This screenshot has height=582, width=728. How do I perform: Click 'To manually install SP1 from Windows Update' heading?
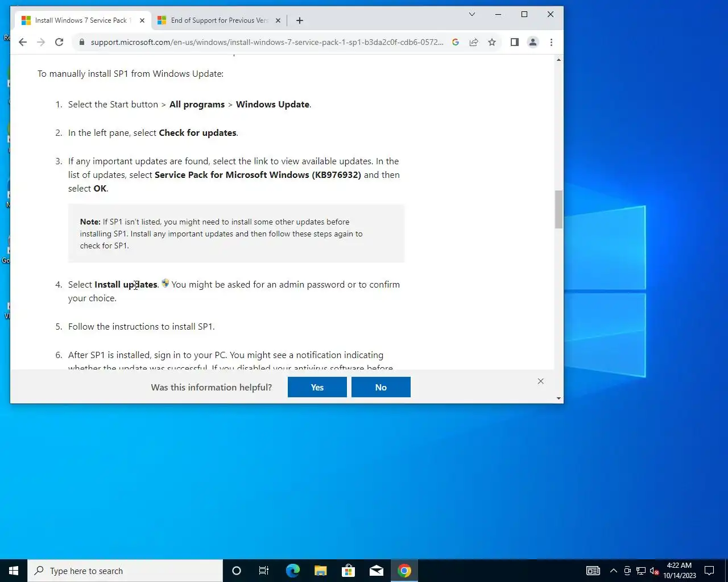click(130, 74)
